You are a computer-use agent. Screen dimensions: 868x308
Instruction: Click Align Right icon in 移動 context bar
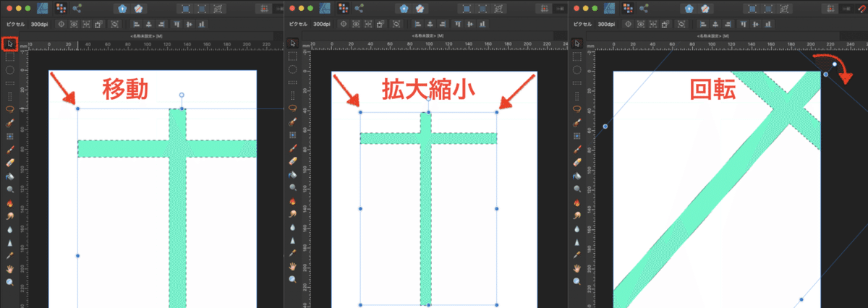(x=161, y=24)
